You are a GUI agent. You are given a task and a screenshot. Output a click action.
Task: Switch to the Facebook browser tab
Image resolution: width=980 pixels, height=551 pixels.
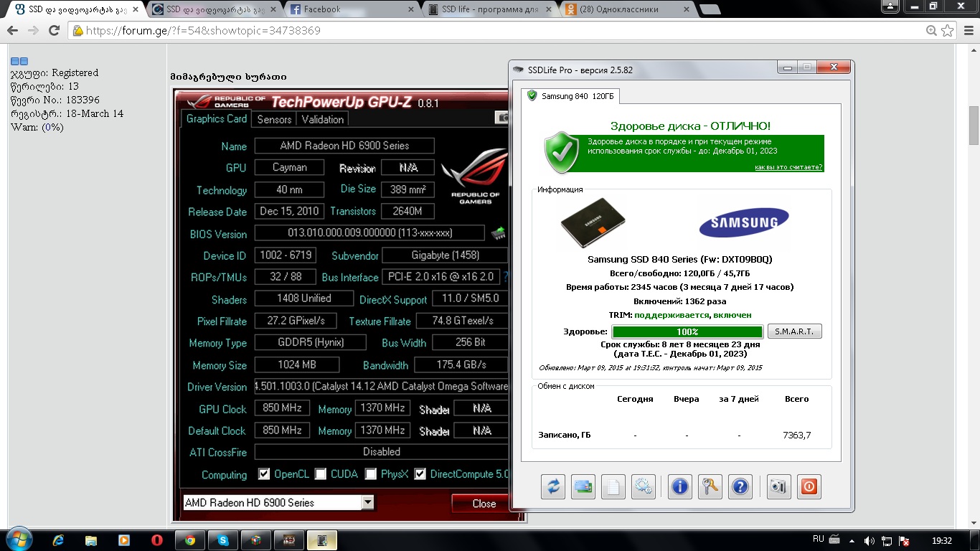tap(351, 9)
